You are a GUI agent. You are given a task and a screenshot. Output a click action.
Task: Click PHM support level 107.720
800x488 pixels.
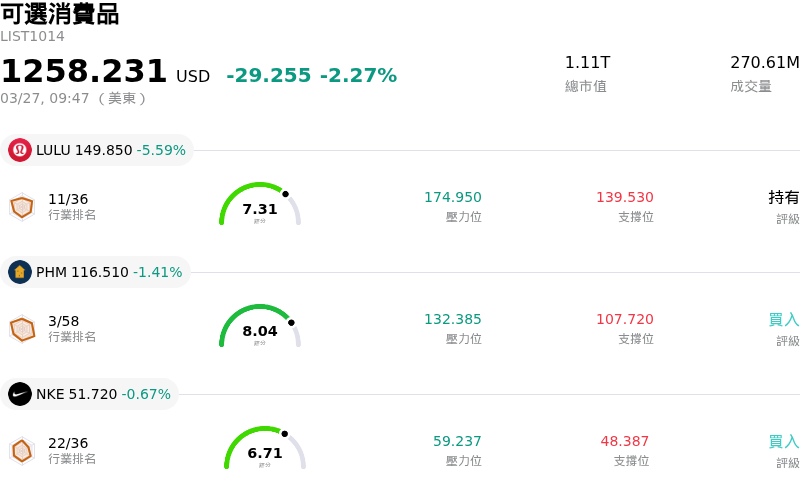(x=625, y=319)
